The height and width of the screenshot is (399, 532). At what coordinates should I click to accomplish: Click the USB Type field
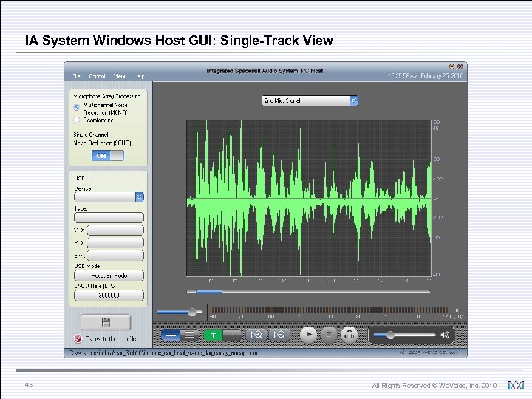(x=109, y=217)
